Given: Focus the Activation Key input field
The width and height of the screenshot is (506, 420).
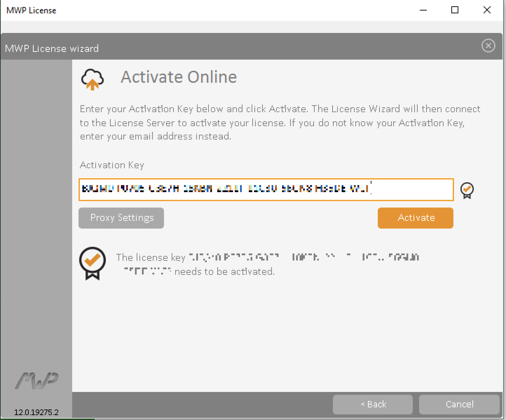Looking at the screenshot, I should [x=266, y=190].
